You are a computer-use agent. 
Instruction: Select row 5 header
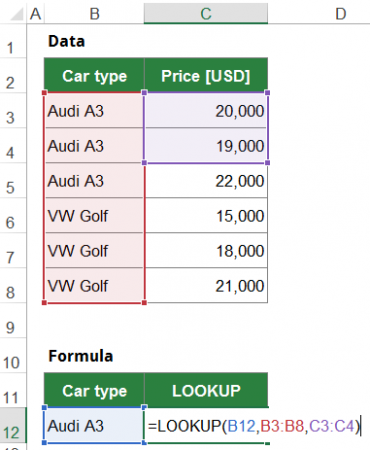pyautogui.click(x=13, y=181)
